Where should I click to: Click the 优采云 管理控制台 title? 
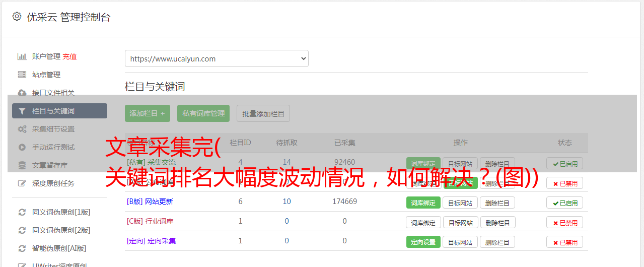pyautogui.click(x=68, y=17)
